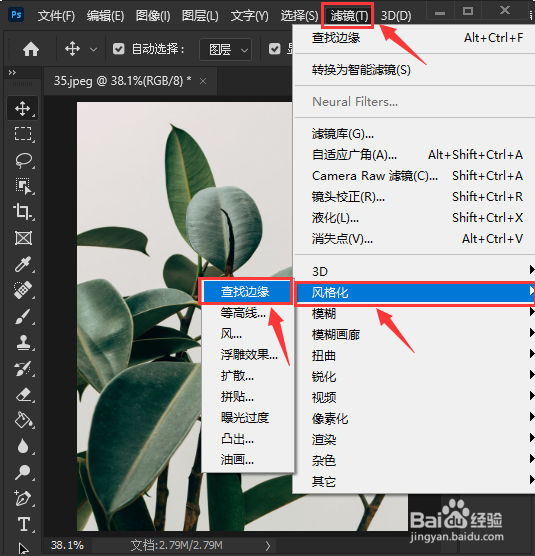
Task: Choose 风... filter
Action: (x=248, y=334)
